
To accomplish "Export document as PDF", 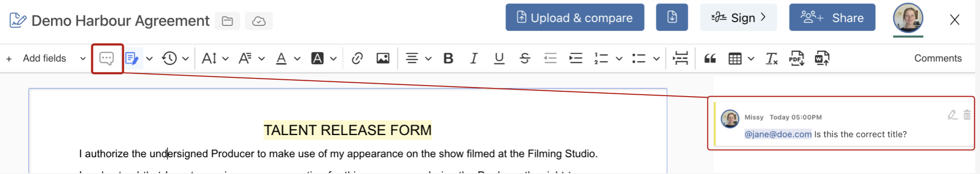I will [x=797, y=59].
